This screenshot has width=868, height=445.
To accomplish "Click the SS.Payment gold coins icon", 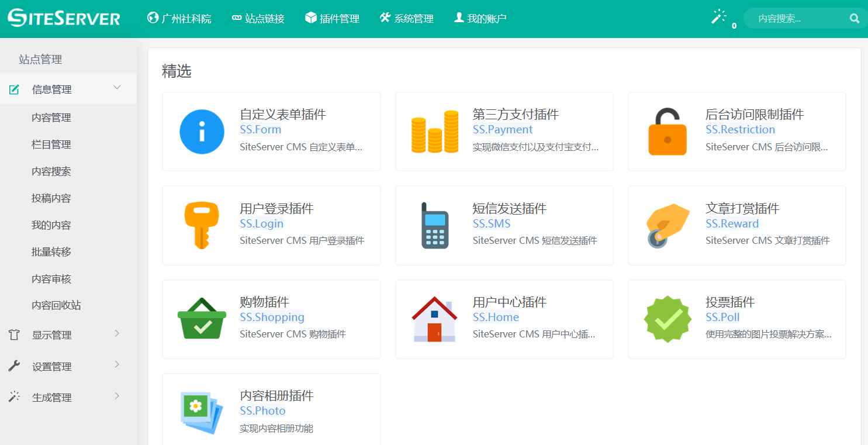I will tap(434, 132).
